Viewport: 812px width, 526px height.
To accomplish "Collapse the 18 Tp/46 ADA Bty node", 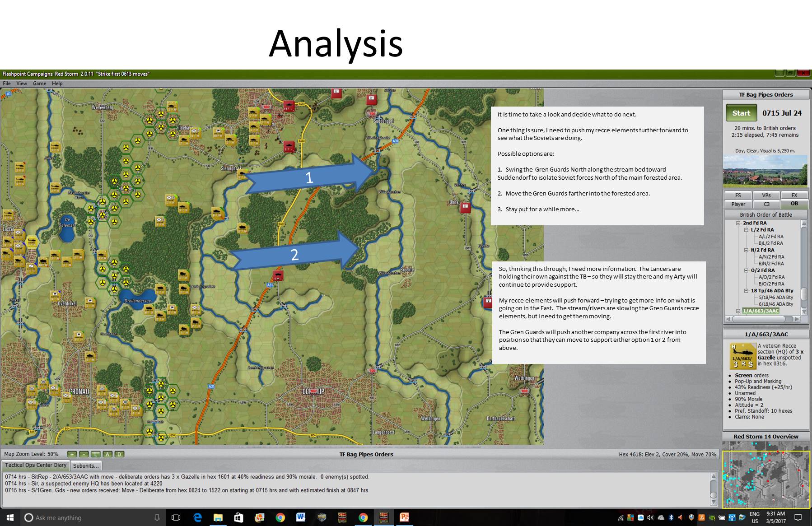I will (746, 291).
